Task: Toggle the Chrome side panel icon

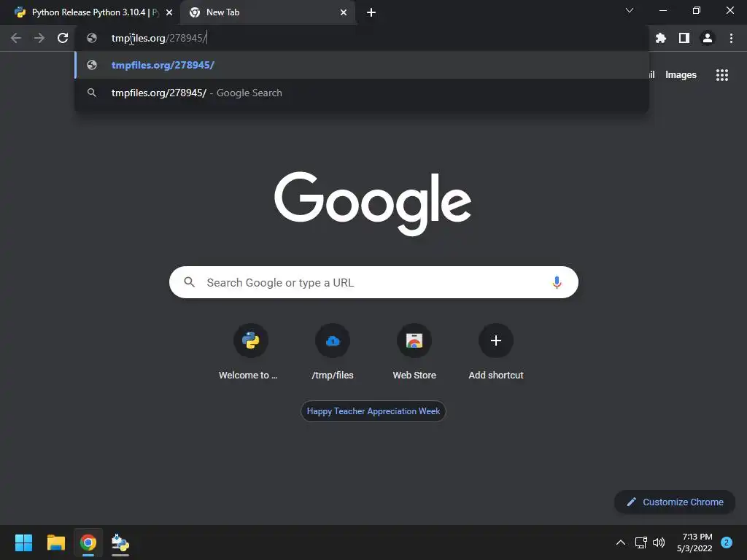Action: (684, 38)
